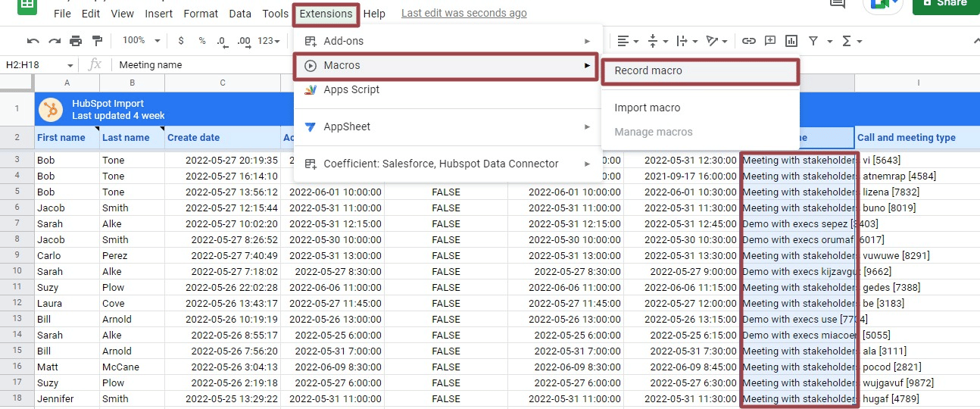Click the Insert comment icon
Viewport: 980px width, 409px height.
[x=770, y=41]
